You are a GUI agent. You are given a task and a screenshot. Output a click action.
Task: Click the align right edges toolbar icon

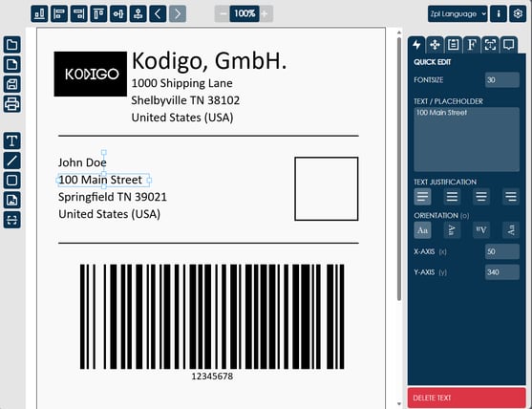pyautogui.click(x=78, y=14)
